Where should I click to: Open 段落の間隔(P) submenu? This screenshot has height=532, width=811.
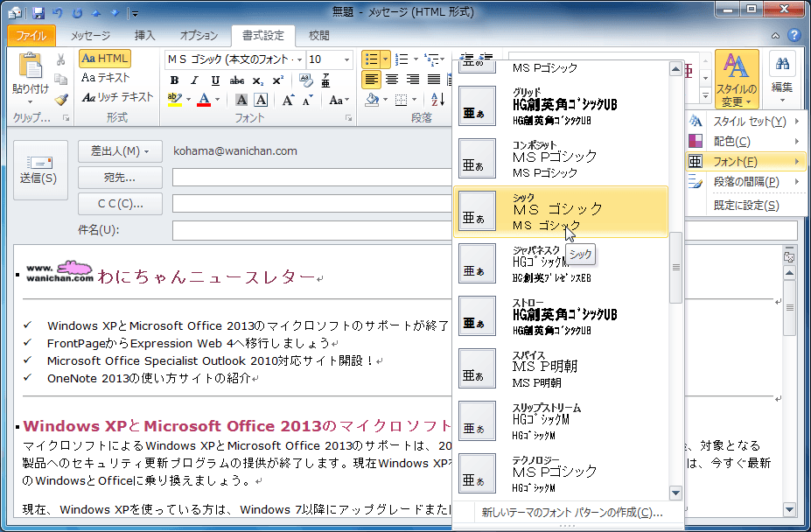pyautogui.click(x=745, y=182)
